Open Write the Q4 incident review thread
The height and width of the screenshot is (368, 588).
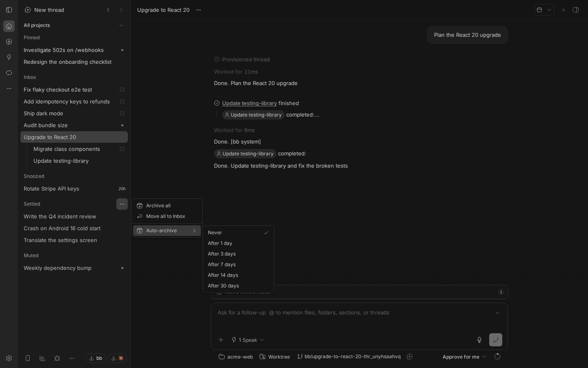[x=74, y=216]
